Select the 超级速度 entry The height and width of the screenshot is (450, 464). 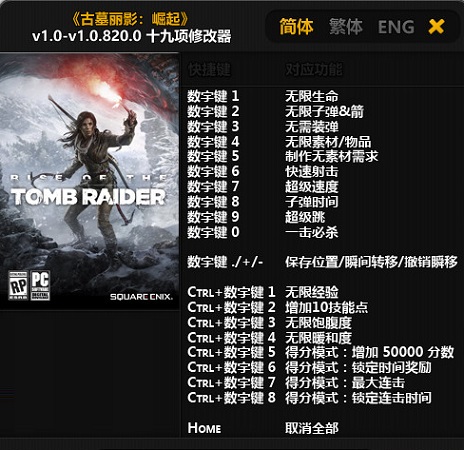pos(312,186)
